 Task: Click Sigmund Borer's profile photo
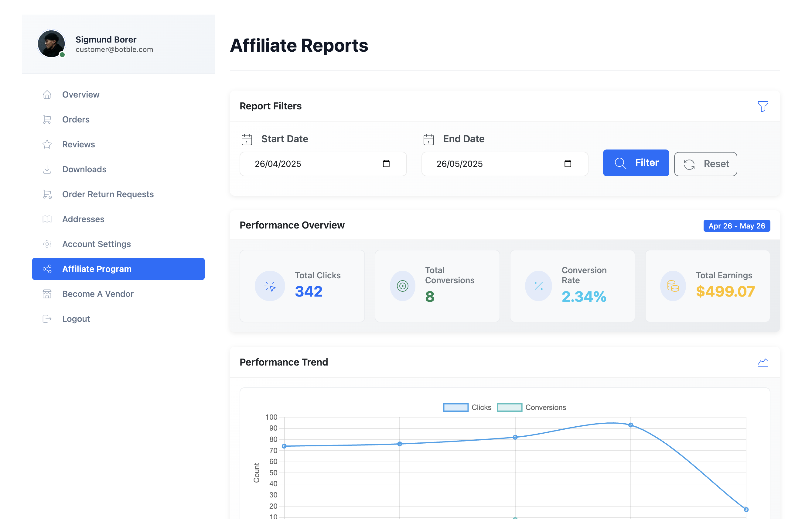point(51,43)
